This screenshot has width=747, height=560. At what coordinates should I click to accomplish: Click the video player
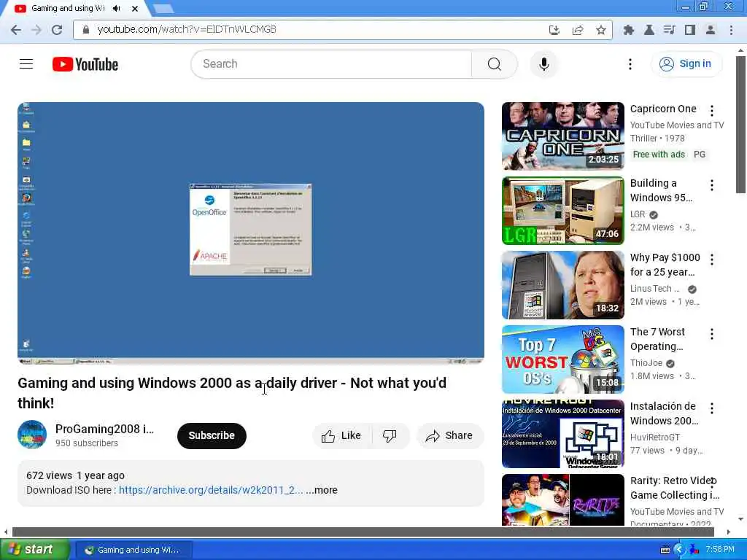[x=251, y=233]
